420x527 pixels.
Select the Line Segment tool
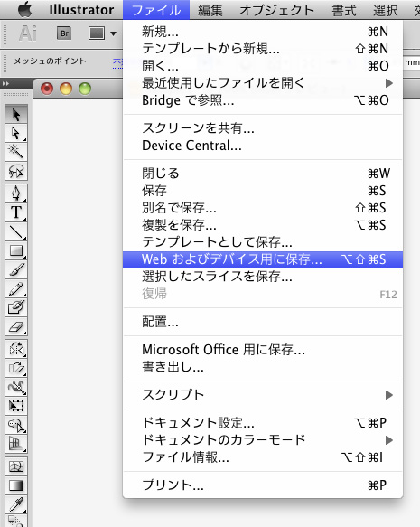point(16,231)
